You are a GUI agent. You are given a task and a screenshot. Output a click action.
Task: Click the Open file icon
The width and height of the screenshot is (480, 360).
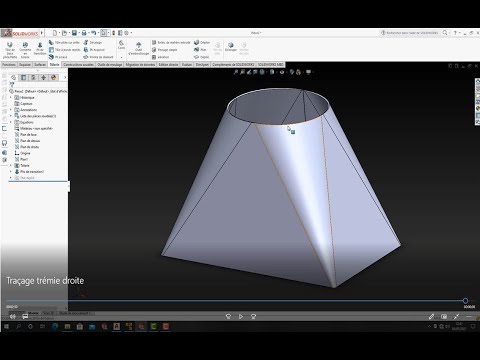click(x=64, y=33)
